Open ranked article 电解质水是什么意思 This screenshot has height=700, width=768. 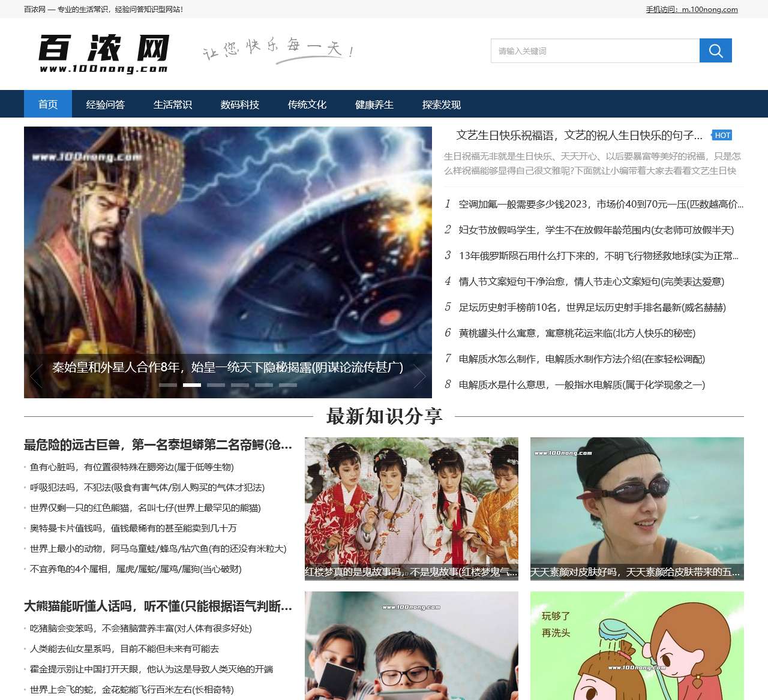click(x=581, y=384)
